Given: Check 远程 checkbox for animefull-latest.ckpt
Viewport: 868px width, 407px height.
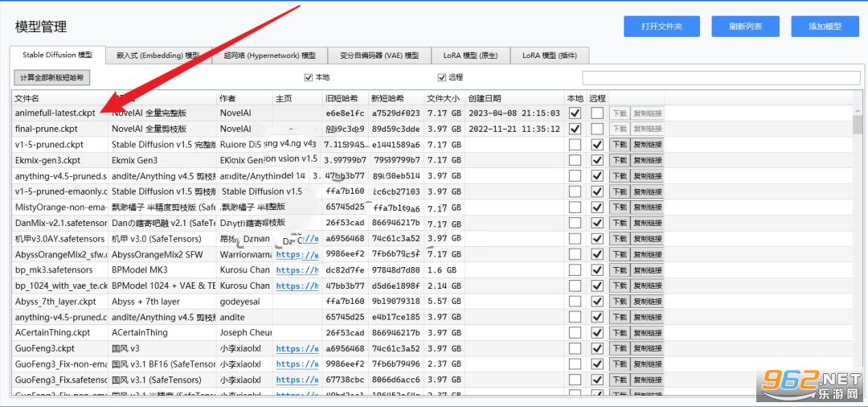Looking at the screenshot, I should tap(597, 113).
